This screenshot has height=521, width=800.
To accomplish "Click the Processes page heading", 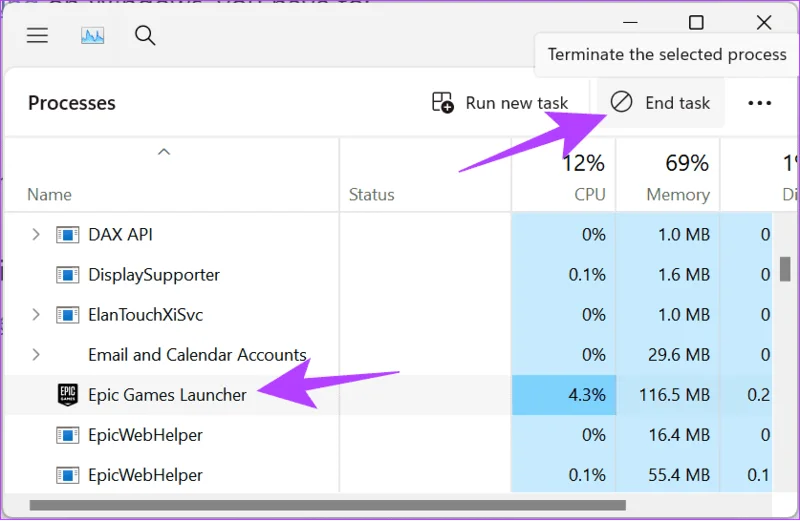I will tap(72, 103).
